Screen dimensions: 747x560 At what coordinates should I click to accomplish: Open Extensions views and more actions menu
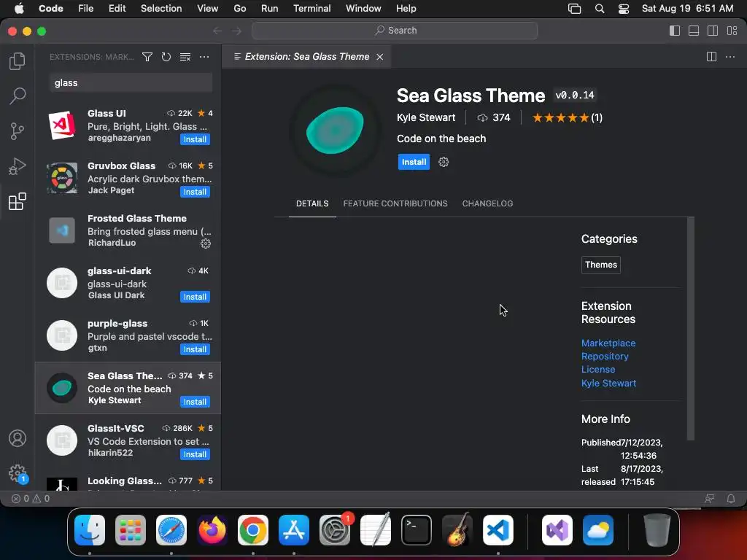tap(204, 57)
